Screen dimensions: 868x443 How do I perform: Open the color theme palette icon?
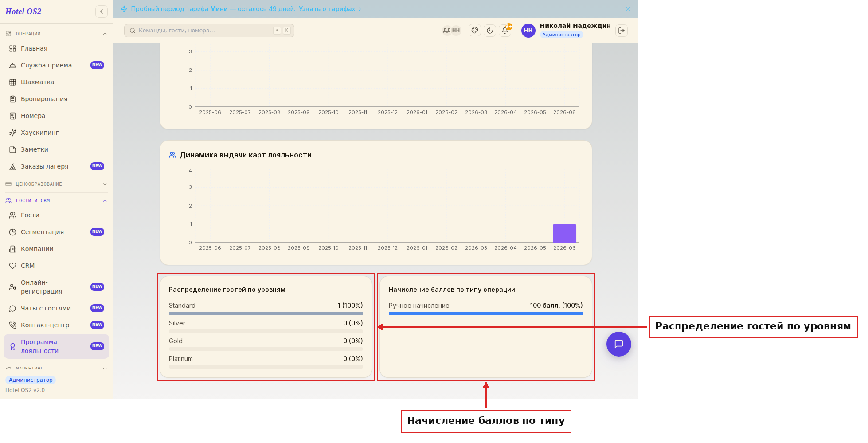point(475,31)
